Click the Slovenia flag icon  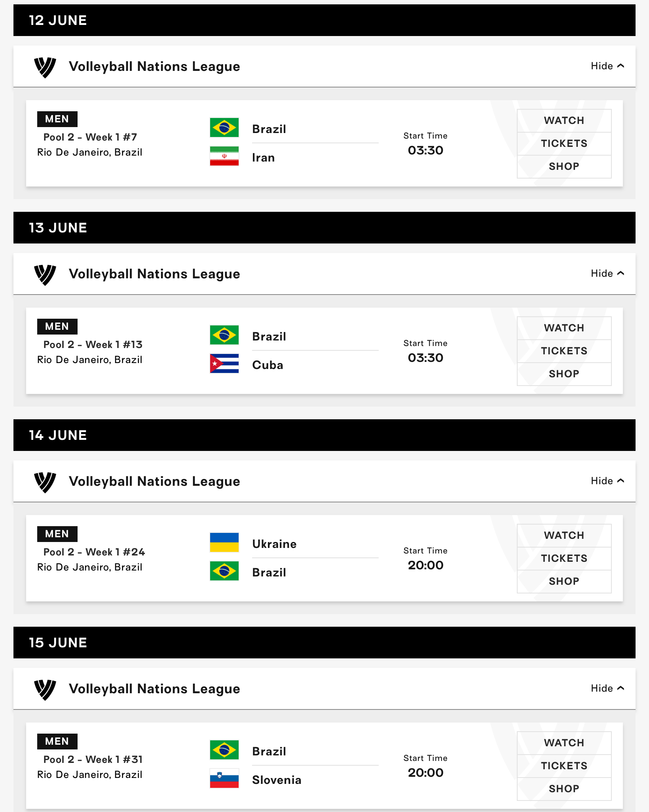224,778
